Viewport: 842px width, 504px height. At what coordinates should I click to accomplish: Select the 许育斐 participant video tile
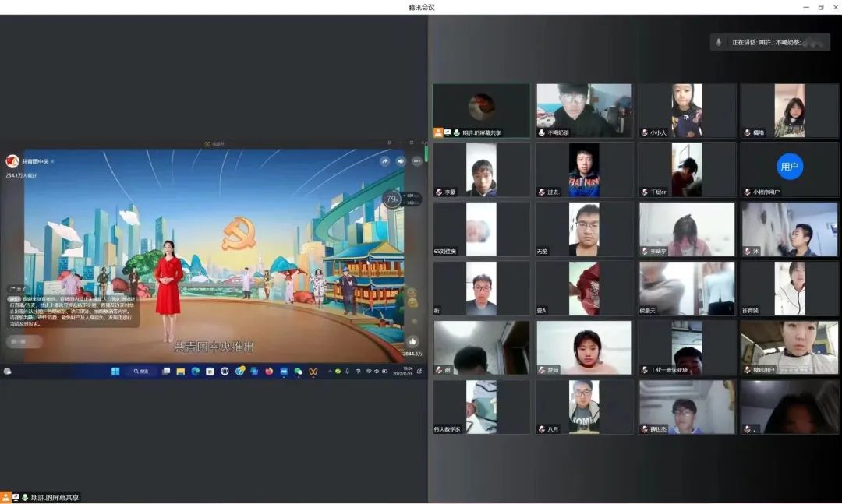[x=789, y=288]
